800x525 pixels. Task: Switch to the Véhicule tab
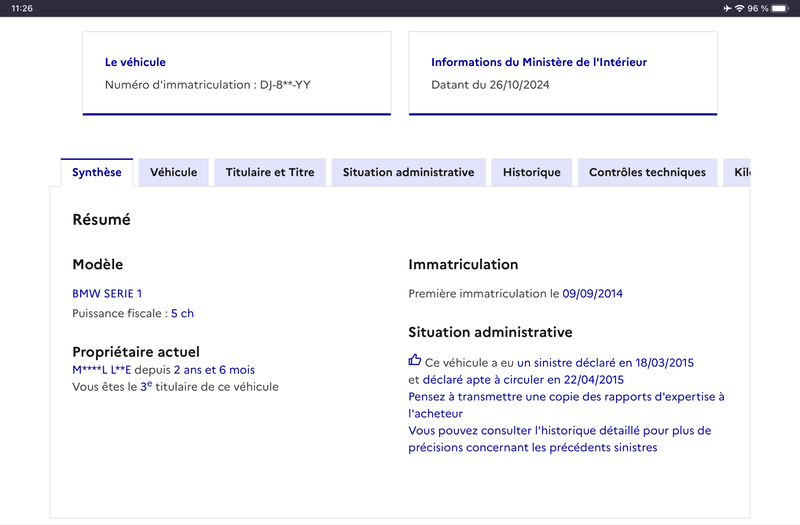pos(173,172)
